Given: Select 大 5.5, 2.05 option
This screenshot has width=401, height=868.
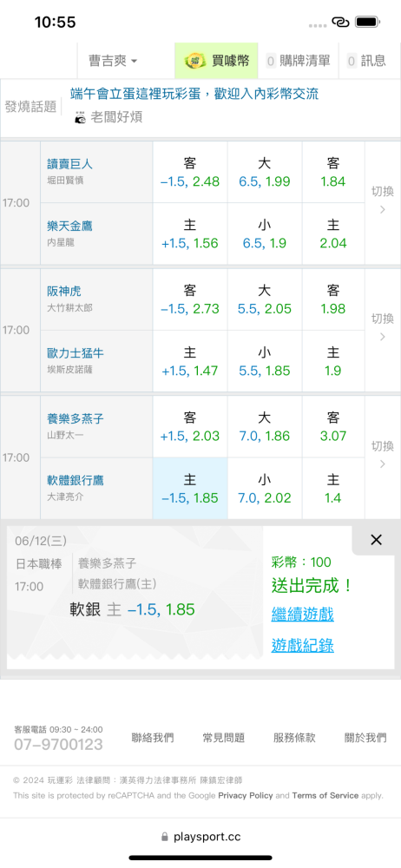Looking at the screenshot, I should point(265,299).
